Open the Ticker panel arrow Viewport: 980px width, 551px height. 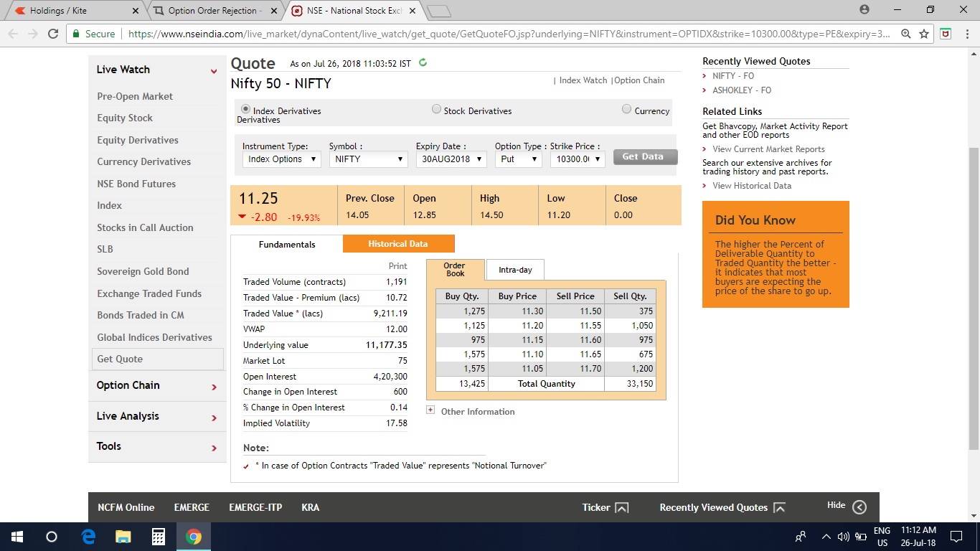tap(622, 508)
